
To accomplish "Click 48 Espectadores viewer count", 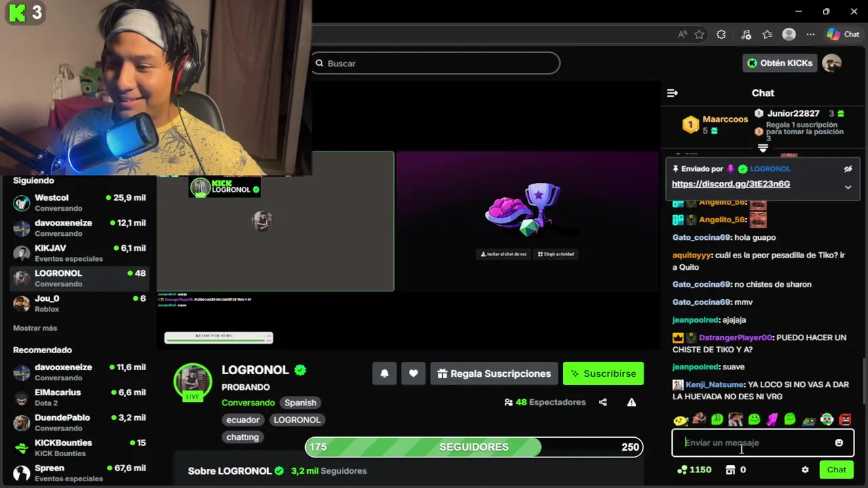I will 545,403.
